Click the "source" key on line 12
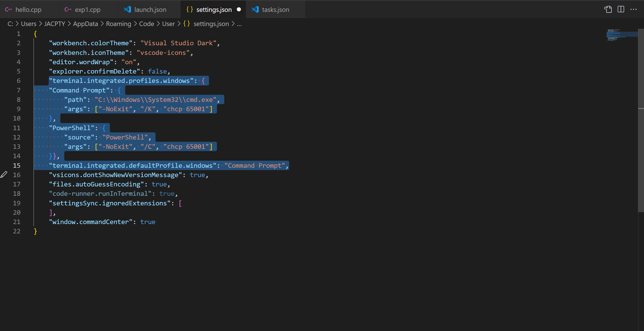644x331 pixels. pyautogui.click(x=79, y=137)
